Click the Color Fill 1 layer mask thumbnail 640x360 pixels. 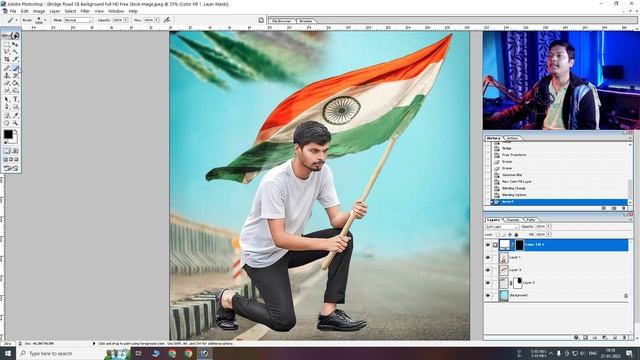[x=519, y=245]
